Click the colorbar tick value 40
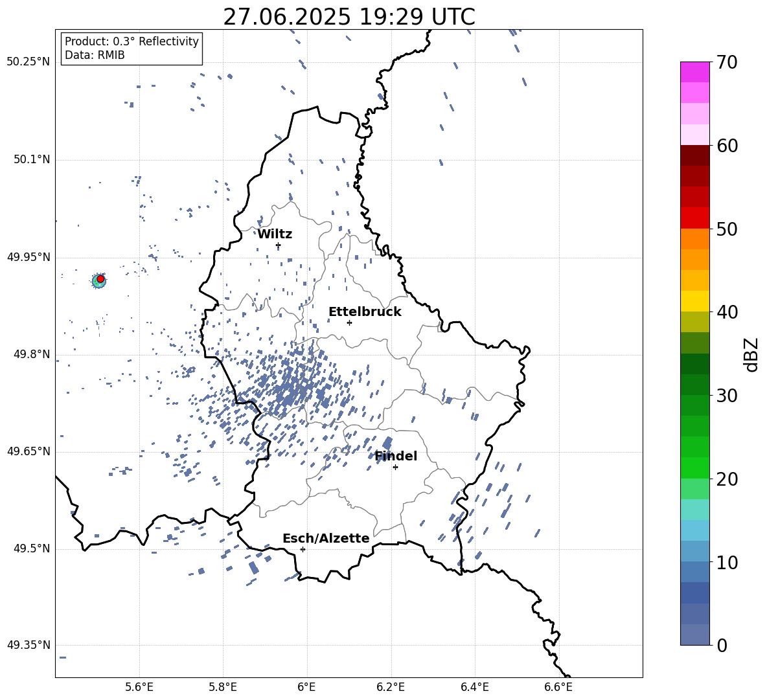 click(727, 312)
